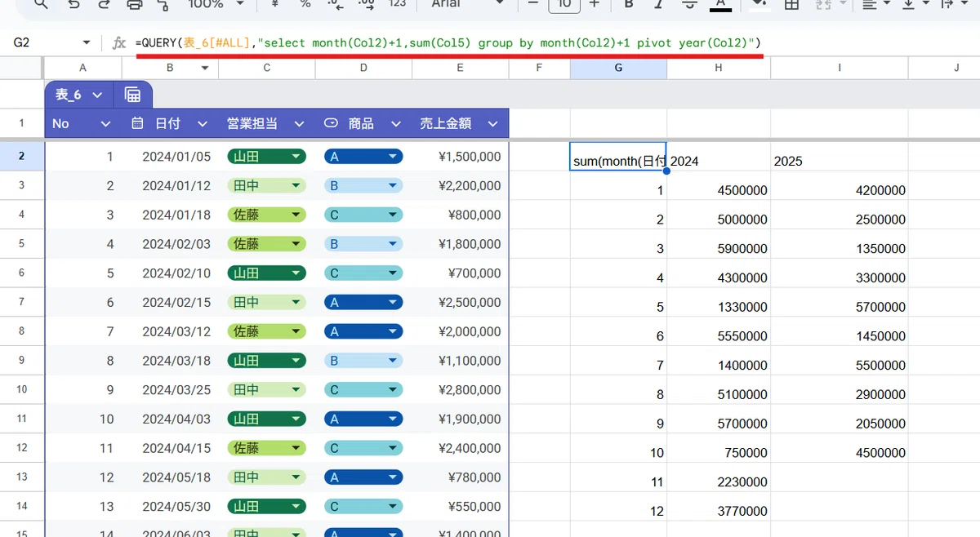Select cell sum(month(日付 in G2
980x537 pixels.
pos(618,157)
